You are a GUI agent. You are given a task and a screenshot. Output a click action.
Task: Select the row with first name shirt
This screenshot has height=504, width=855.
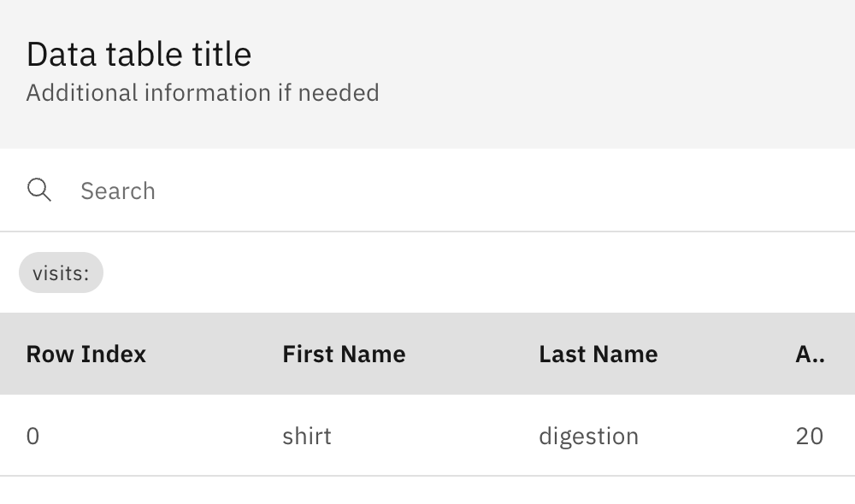[307, 436]
